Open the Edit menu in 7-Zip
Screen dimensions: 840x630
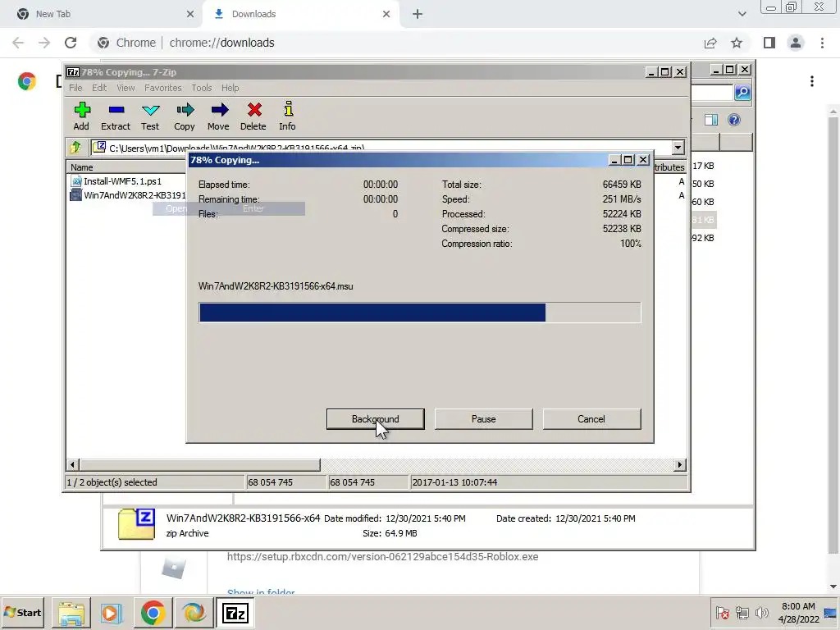tap(99, 88)
